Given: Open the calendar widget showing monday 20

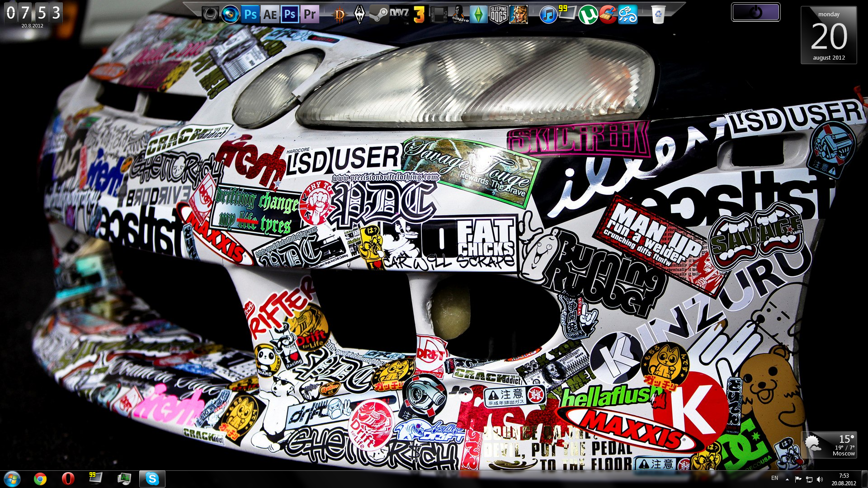Looking at the screenshot, I should (x=829, y=35).
